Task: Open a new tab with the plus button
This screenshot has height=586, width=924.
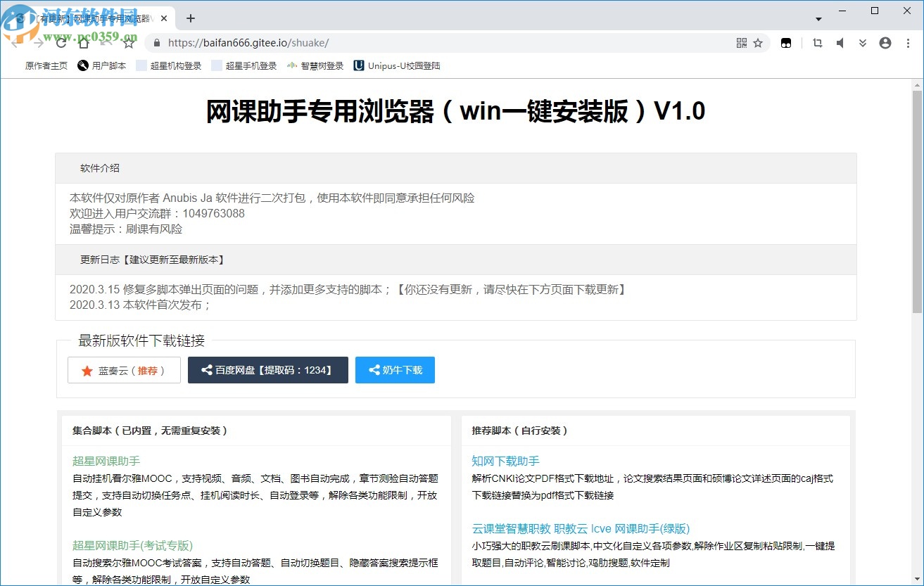Action: pyautogui.click(x=189, y=18)
